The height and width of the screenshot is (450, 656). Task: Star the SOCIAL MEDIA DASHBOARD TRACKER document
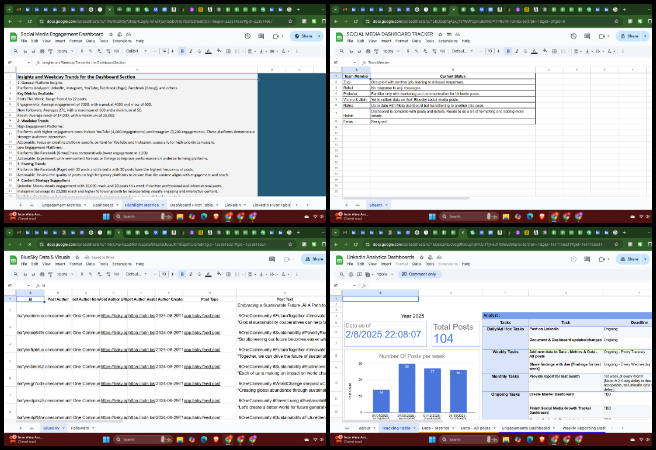pyautogui.click(x=441, y=34)
